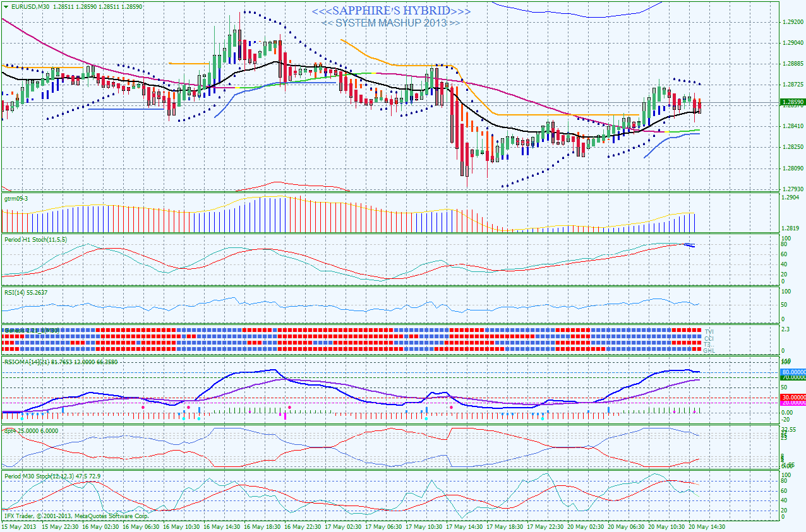Click the T3 row label
Screen dimensions: 806x532
point(708,344)
